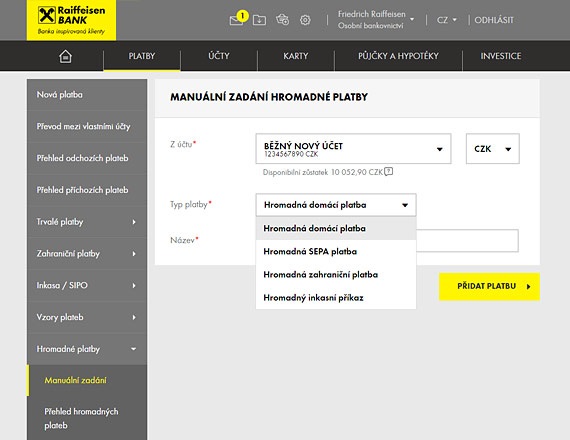Click the MANUÁLNÍ ZADÁNÍ HROMADNÉ PLATBY heading
The width and height of the screenshot is (570, 440).
pyautogui.click(x=269, y=97)
